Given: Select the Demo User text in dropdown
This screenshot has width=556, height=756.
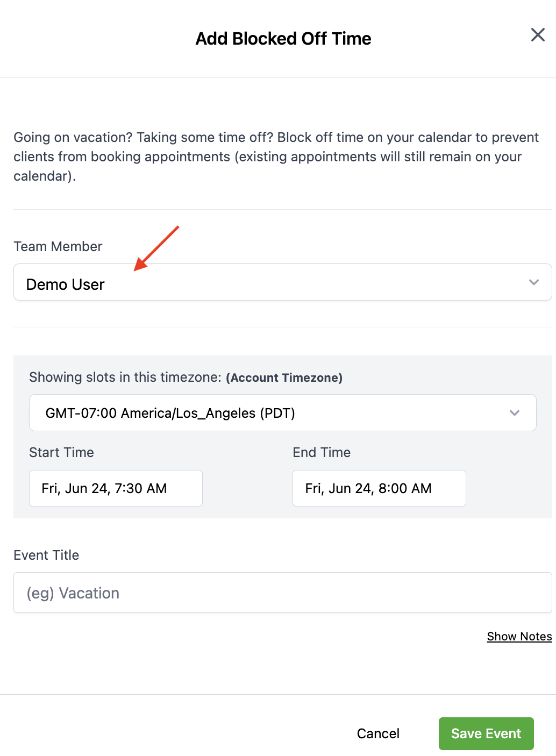Looking at the screenshot, I should pos(66,284).
